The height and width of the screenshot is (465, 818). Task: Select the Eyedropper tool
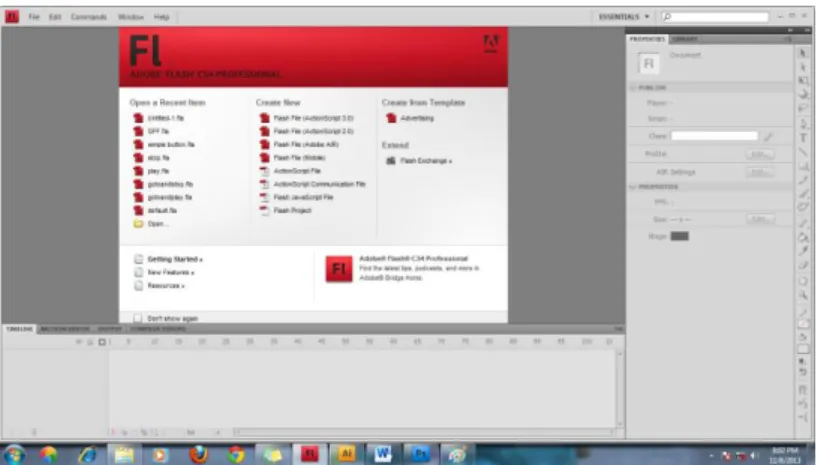pos(803,251)
